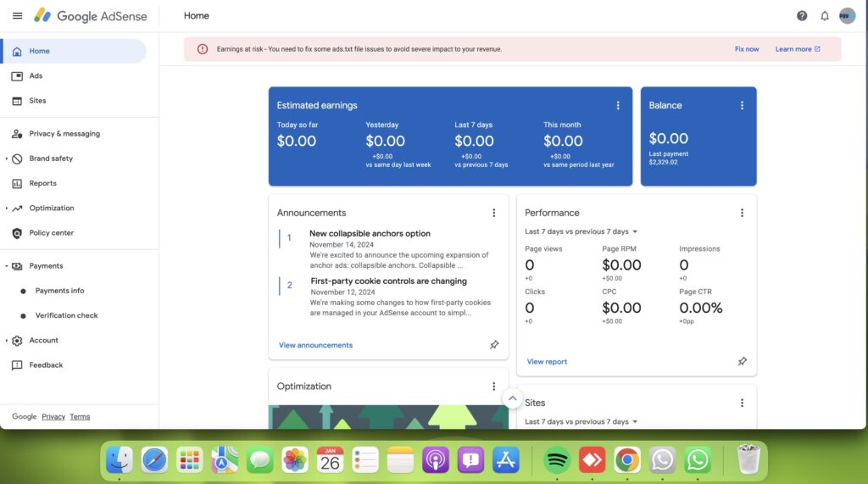This screenshot has height=484, width=868.
Task: Click the round scroll-up arrow button
Action: (512, 398)
